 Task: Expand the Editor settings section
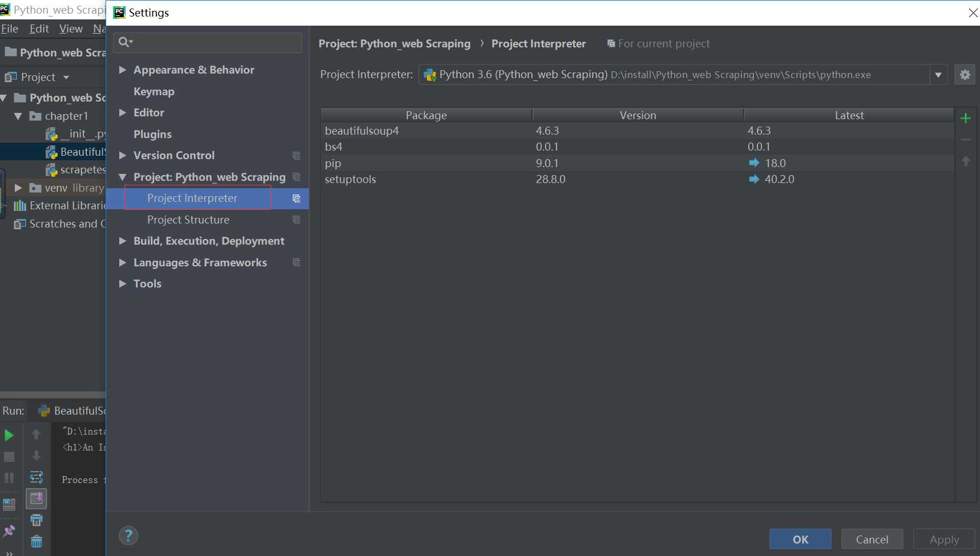122,112
